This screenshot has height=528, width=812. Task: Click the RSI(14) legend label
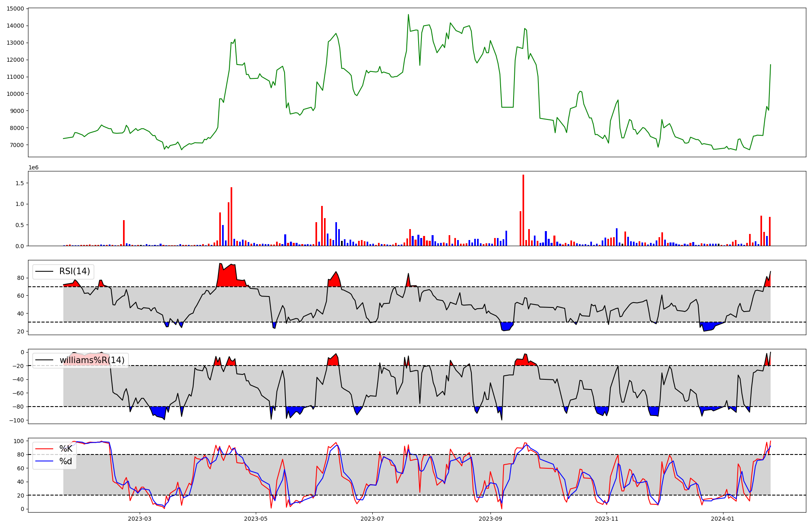click(x=75, y=271)
